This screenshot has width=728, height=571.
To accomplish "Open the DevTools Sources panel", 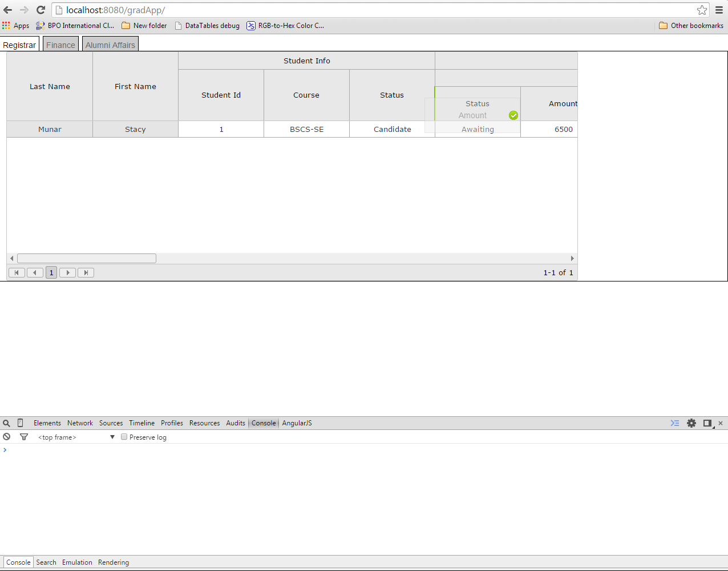I will tap(111, 423).
